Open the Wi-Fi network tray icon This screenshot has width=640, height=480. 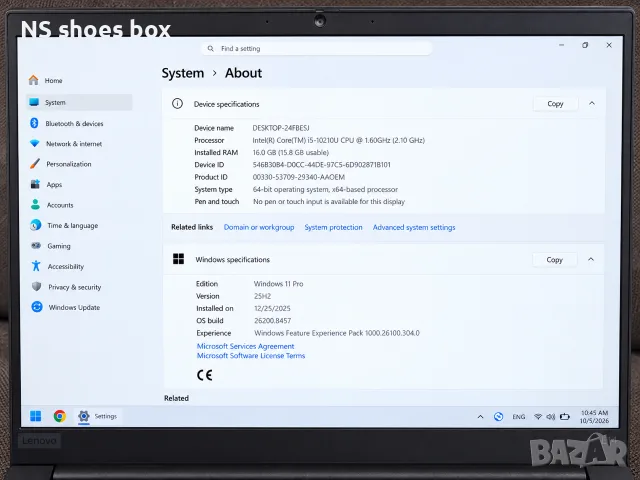538,417
